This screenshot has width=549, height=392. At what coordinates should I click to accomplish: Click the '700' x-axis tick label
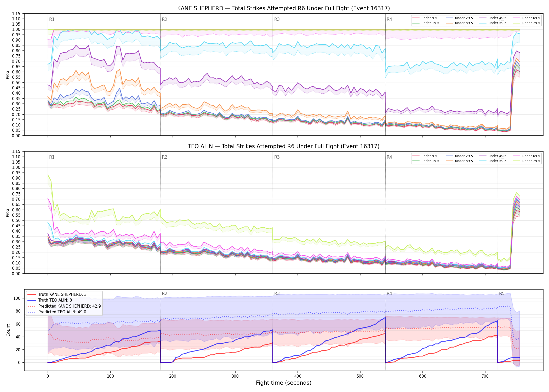click(485, 376)
